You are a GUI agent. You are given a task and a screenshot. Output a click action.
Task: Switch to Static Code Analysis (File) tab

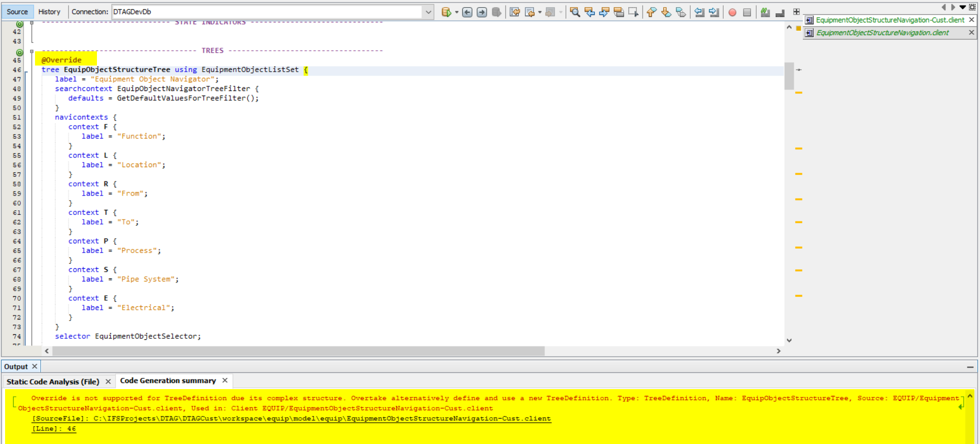point(53,382)
